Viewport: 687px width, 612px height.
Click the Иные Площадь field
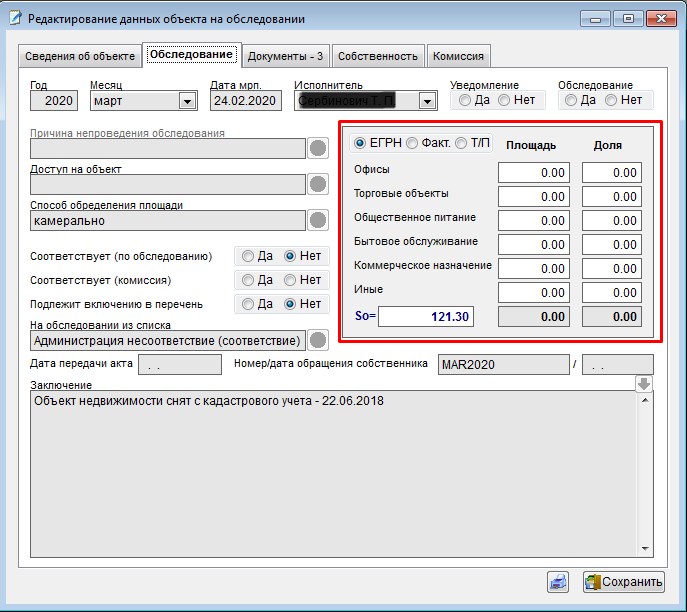coord(534,293)
